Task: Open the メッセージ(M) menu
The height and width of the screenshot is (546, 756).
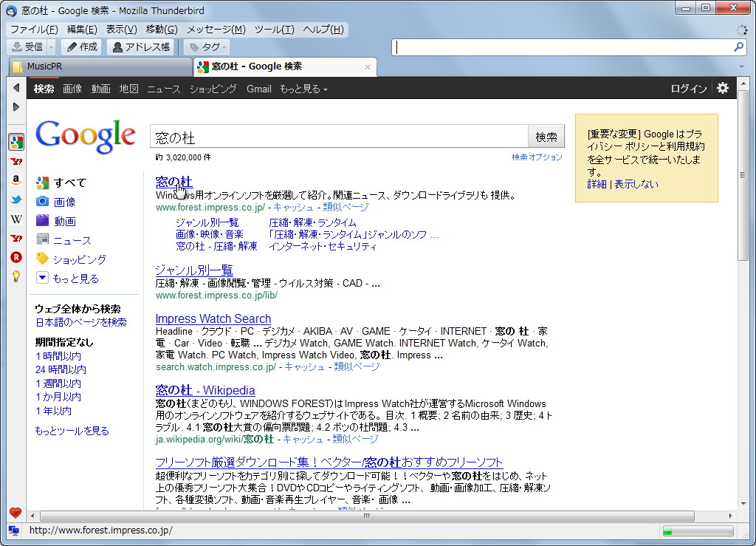Action: [216, 30]
